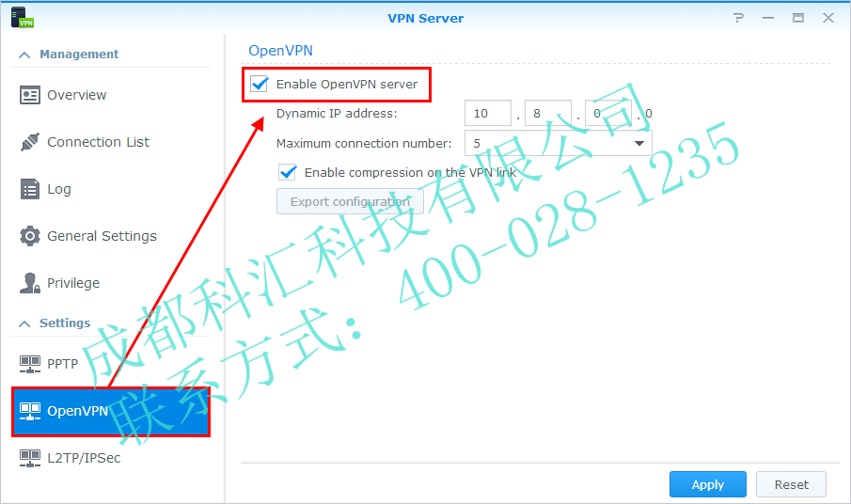Image resolution: width=851 pixels, height=504 pixels.
Task: Minimize the VPN Server window
Action: click(768, 18)
